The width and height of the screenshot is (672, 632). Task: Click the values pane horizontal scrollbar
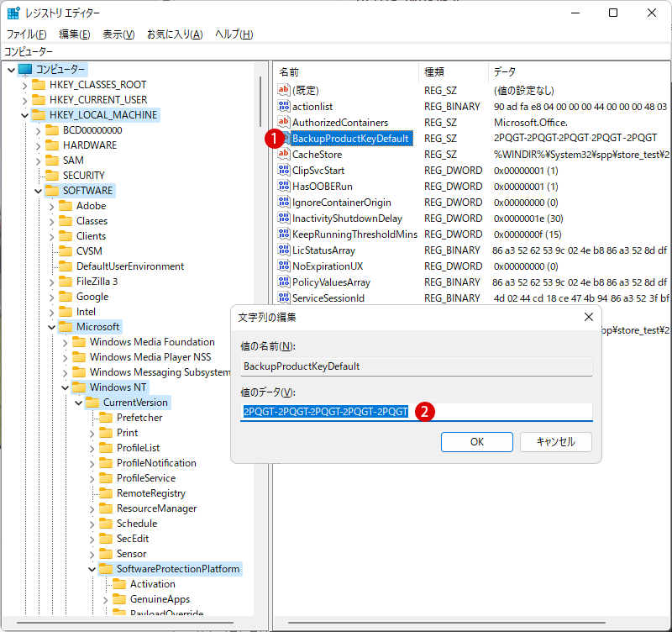446,623
